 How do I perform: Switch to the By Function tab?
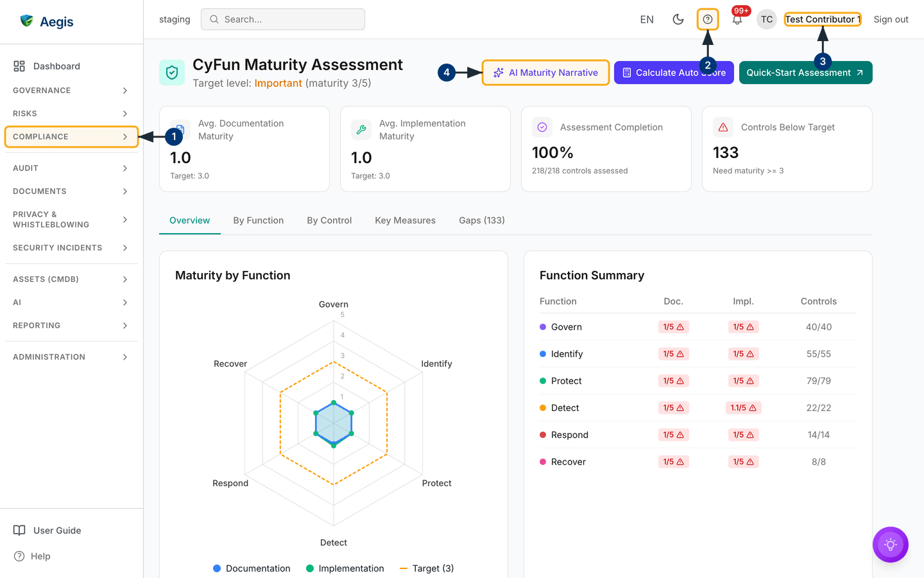(259, 220)
